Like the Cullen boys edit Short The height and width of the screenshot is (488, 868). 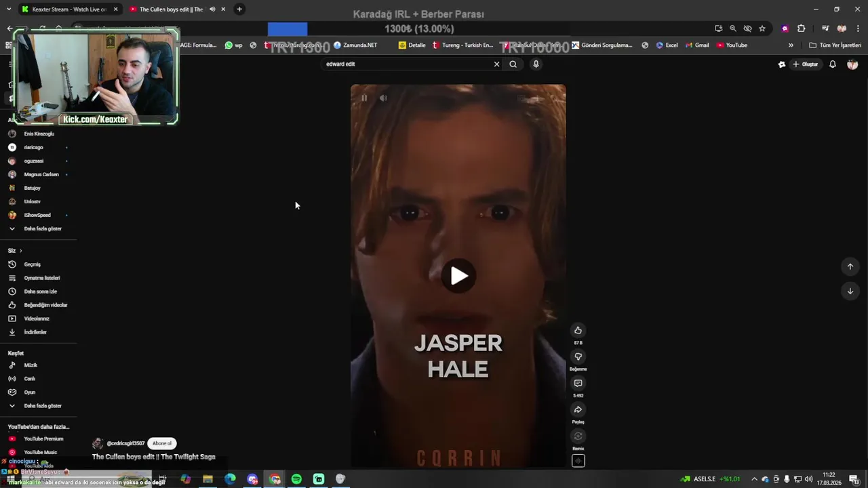click(578, 330)
